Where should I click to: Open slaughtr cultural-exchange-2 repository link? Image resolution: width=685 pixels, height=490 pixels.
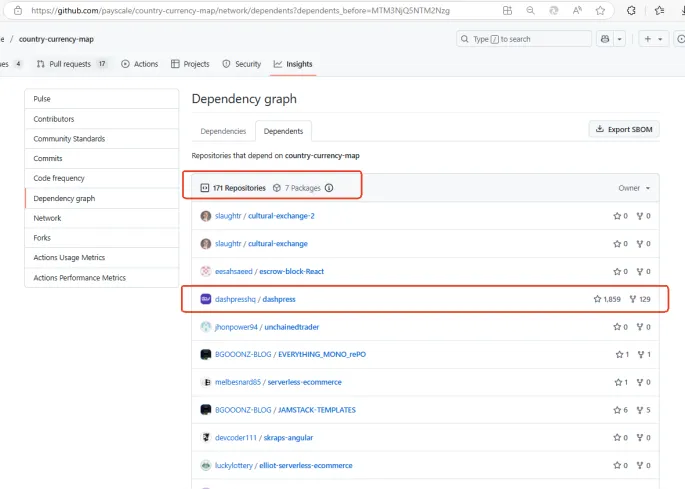281,216
